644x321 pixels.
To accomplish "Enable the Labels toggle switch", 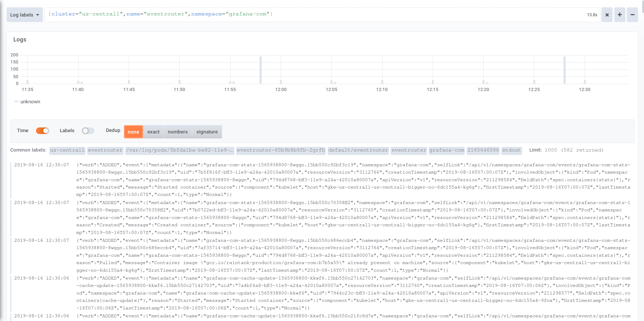I will pyautogui.click(x=88, y=131).
